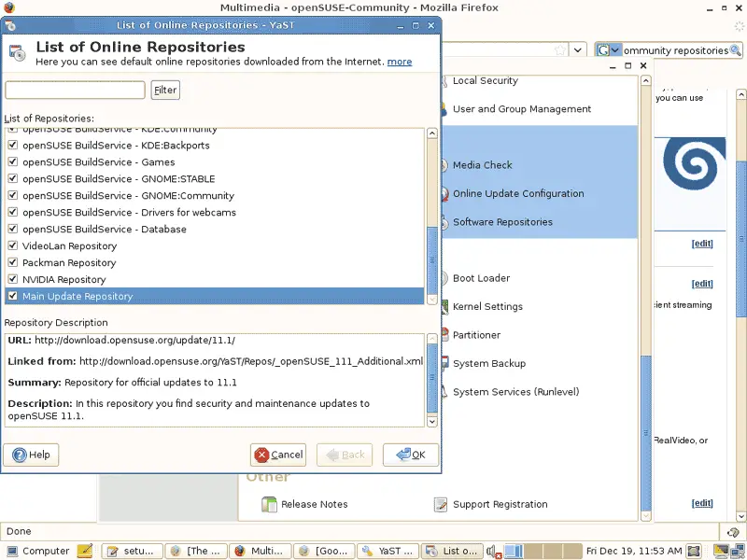Open Boot Loader in YaST
The height and width of the screenshot is (560, 747).
[481, 278]
